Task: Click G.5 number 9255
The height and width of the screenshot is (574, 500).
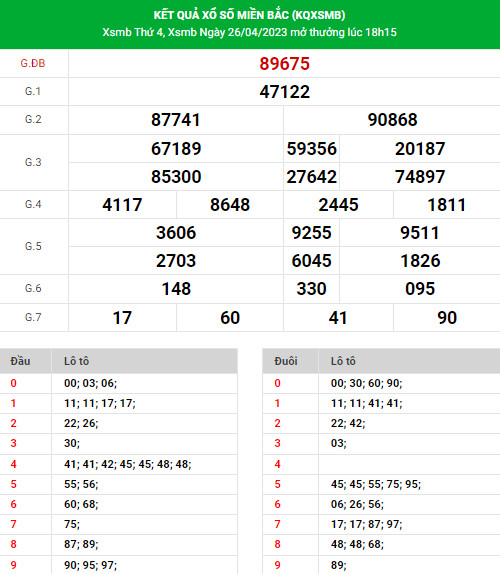Action: click(x=311, y=233)
